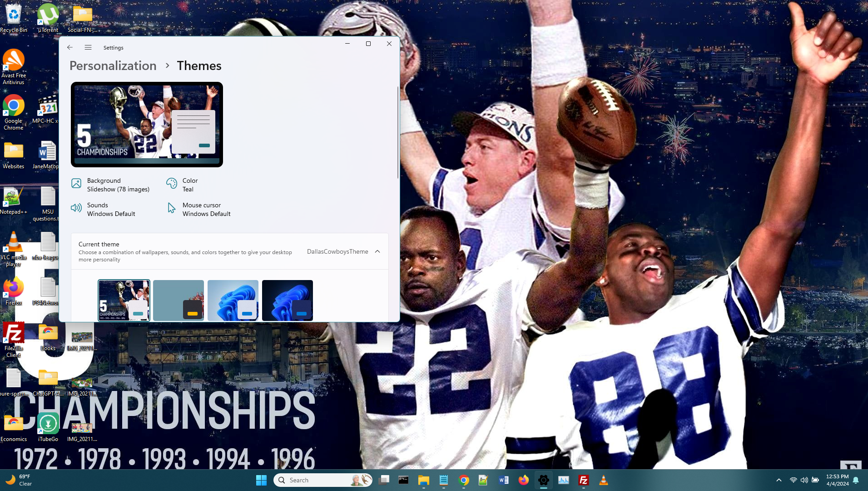Open the µTorrent desktop shortcut
This screenshot has height=491, width=868.
click(48, 18)
